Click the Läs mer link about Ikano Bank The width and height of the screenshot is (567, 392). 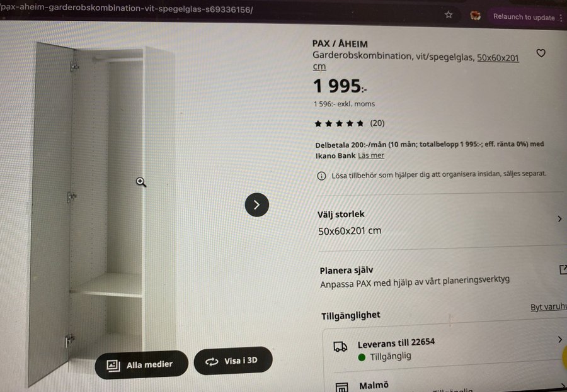pos(371,155)
